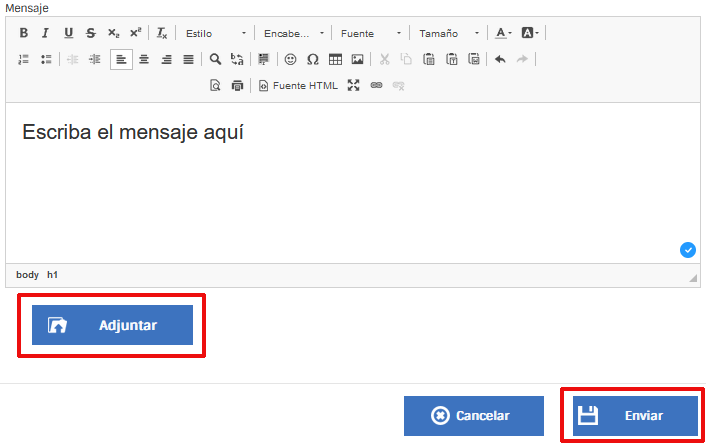Select justify alignment
The height and width of the screenshot is (444, 706).
pyautogui.click(x=188, y=59)
